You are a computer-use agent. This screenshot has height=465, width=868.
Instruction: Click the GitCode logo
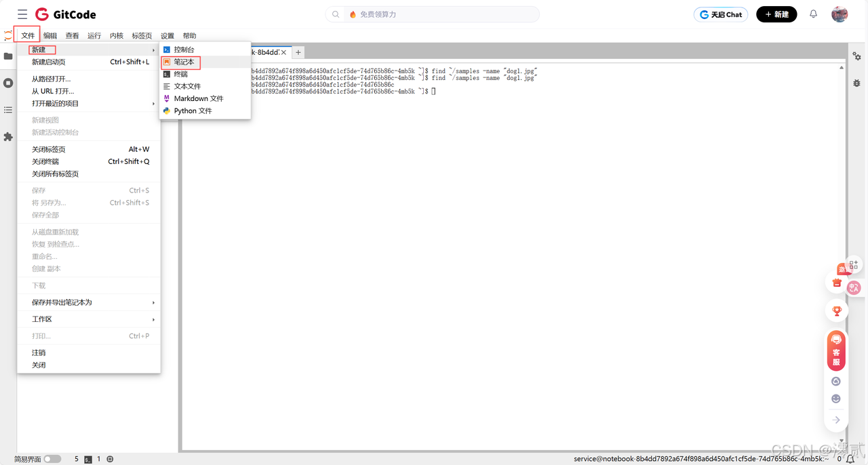click(66, 14)
